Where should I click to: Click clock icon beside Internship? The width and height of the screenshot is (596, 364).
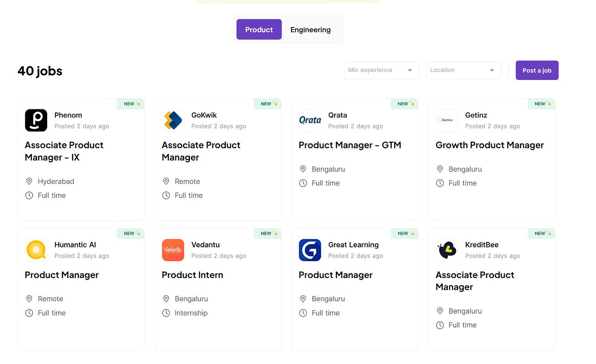(x=166, y=313)
